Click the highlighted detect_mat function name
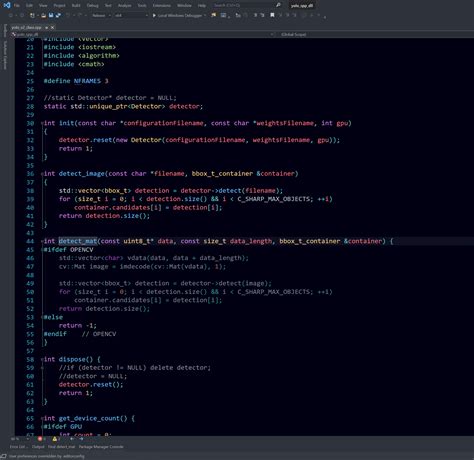This screenshot has height=460, width=474. pos(78,241)
